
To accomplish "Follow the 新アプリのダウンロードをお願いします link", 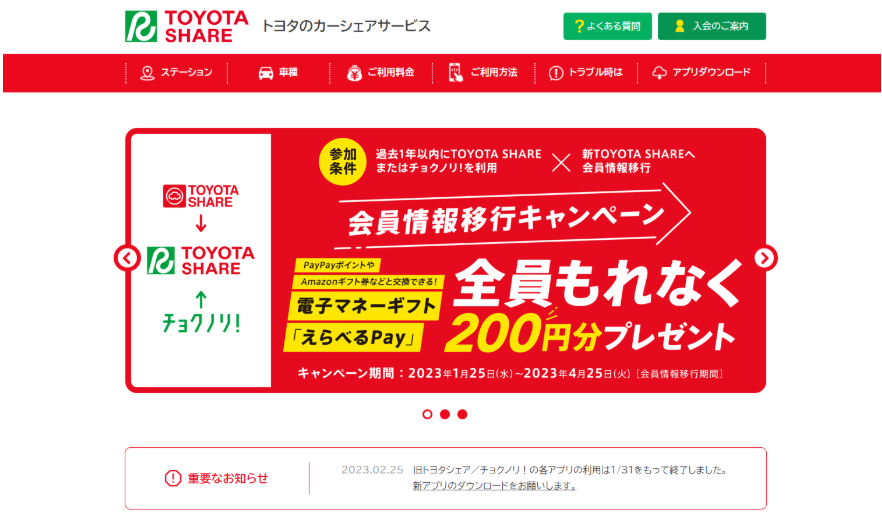I will click(494, 486).
